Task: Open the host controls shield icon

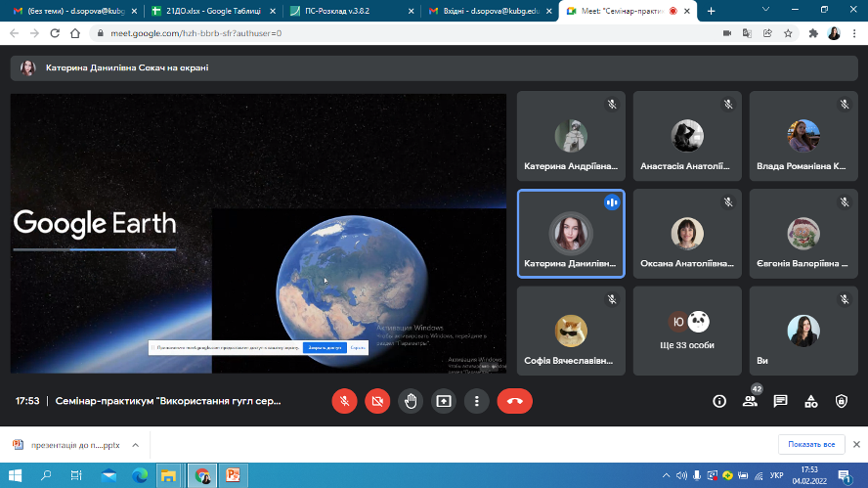Action: (x=841, y=401)
